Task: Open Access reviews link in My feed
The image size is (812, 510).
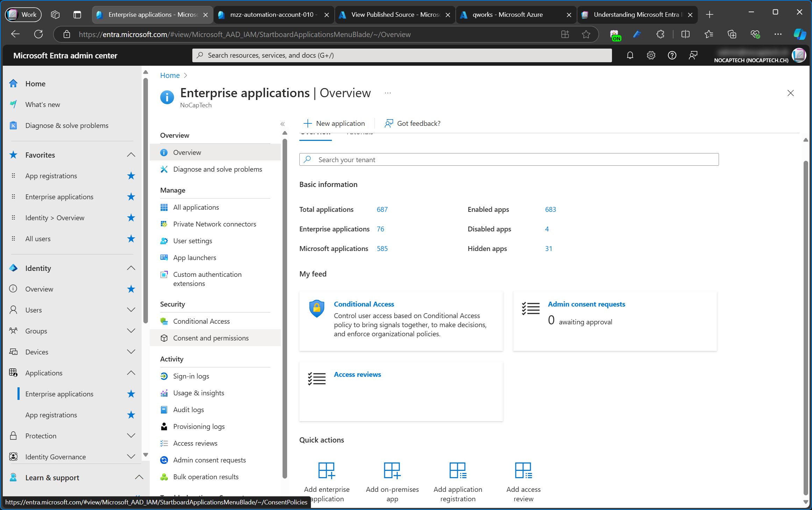Action: (x=357, y=374)
